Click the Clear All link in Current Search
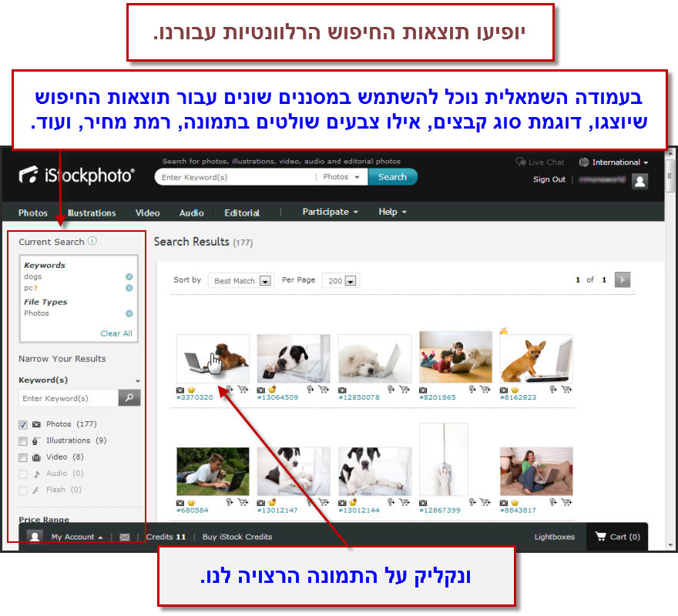 click(x=116, y=333)
